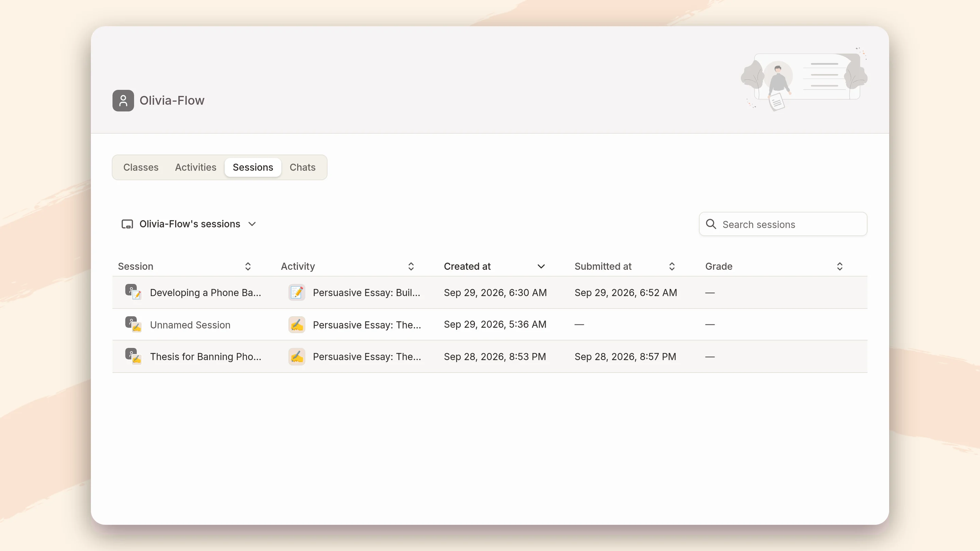Open the Thesis for Banning Pho... session
The width and height of the screenshot is (980, 551).
[x=206, y=357]
